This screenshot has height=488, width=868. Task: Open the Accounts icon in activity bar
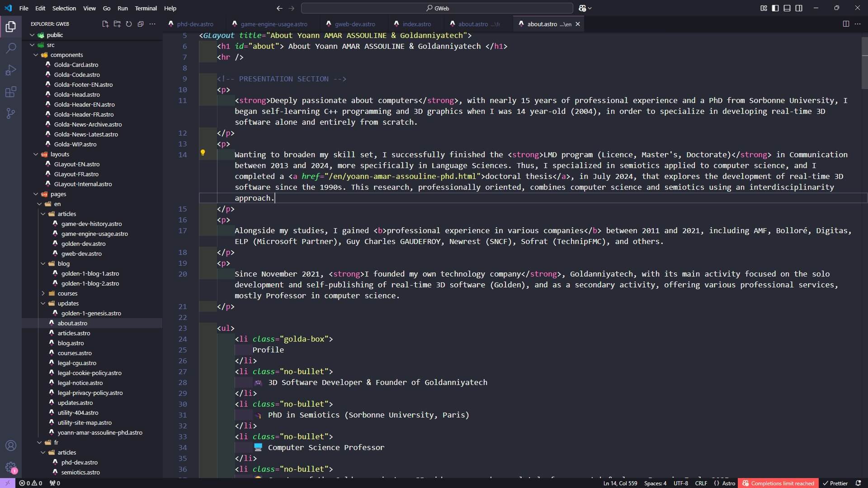tap(10, 446)
